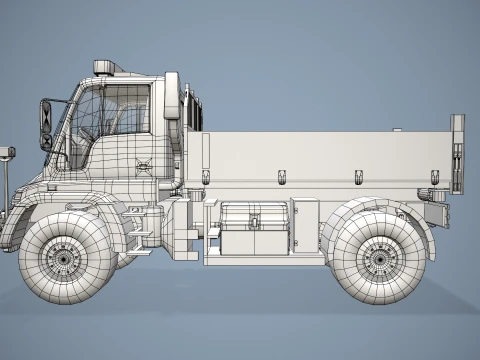Select the tall tailgate post at rear
The width and height of the screenshot is (480, 360).
458,154
